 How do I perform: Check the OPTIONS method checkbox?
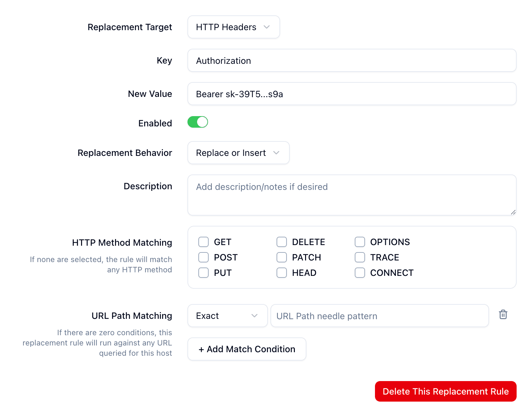[360, 242]
